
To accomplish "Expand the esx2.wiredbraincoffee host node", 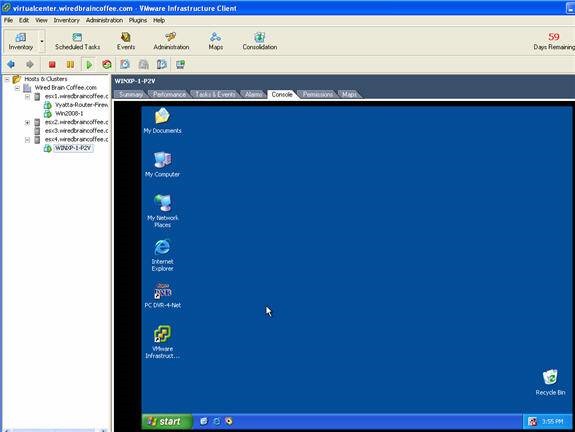I will [28, 122].
